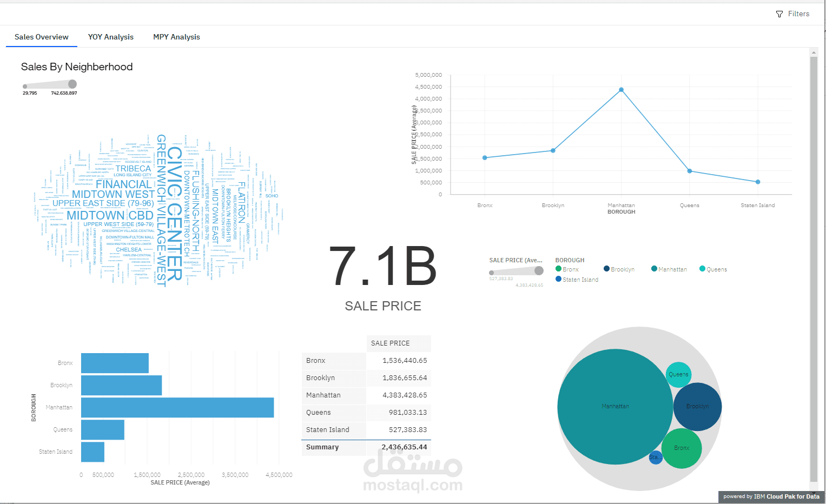Click the Queens bubble in bubble chart
Image resolution: width=826 pixels, height=504 pixels.
(x=678, y=374)
